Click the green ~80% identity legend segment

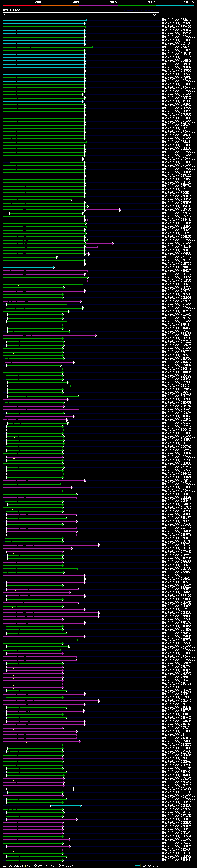[137, 6]
